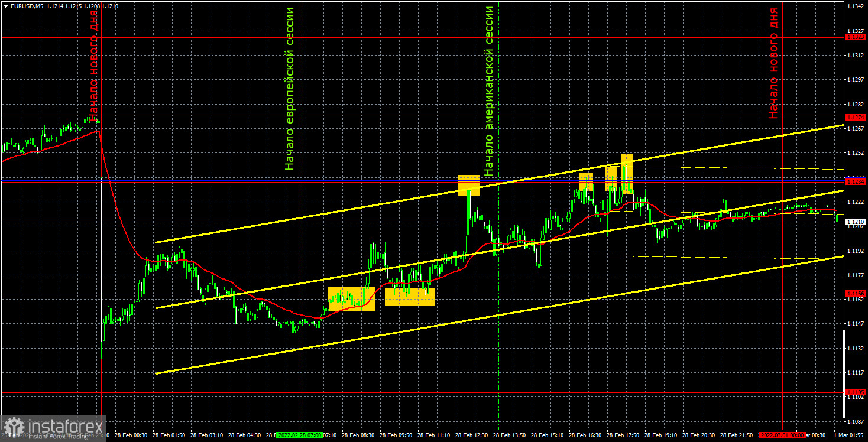Select the red 1.1274 price level label
This screenshot has width=868, height=442.
(x=856, y=117)
